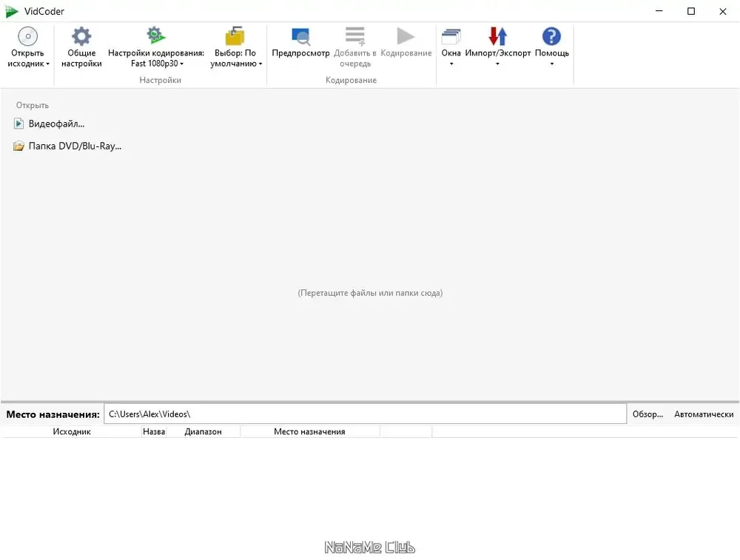Click the Диапазон column header
Image resolution: width=740 pixels, height=560 pixels.
[x=203, y=431]
